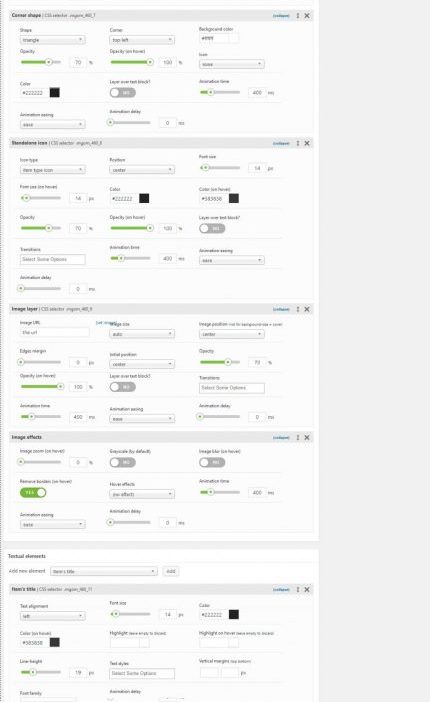Click the Image zoom (on hover) slider
This screenshot has height=702, width=430.
point(41,462)
